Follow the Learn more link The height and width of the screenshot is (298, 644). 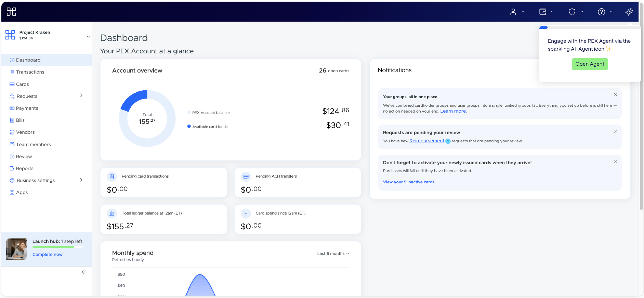pos(453,111)
